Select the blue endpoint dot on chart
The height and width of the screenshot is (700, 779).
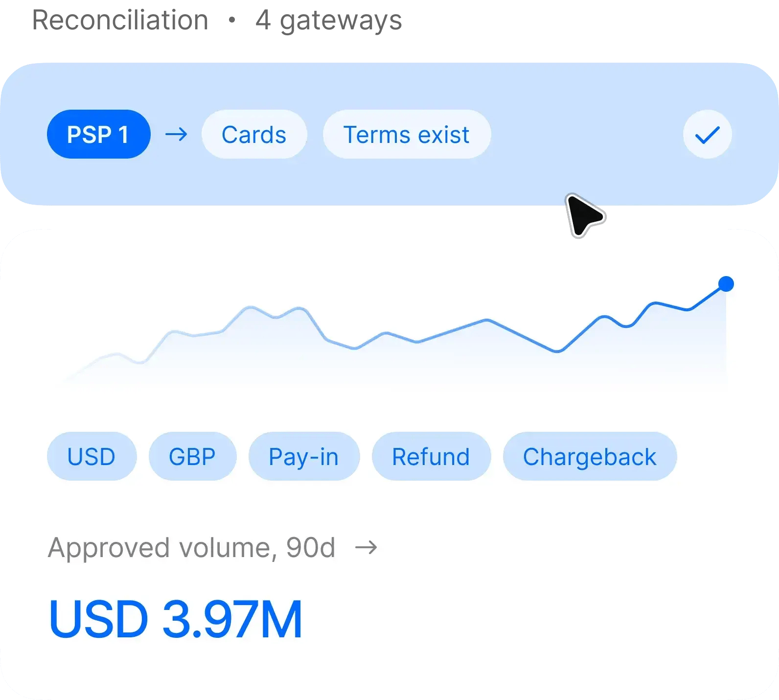[726, 284]
